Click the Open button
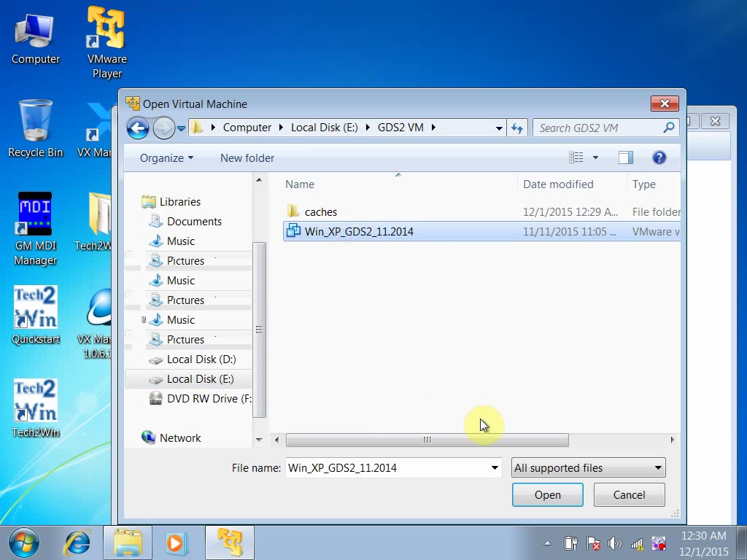Viewport: 747px width, 560px height. [547, 495]
